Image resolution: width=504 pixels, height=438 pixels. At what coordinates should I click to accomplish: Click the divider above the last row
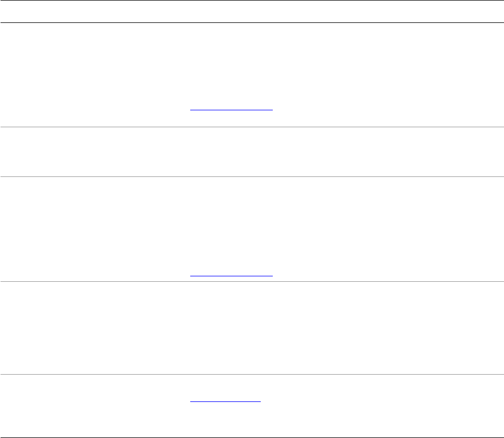pos(251,374)
